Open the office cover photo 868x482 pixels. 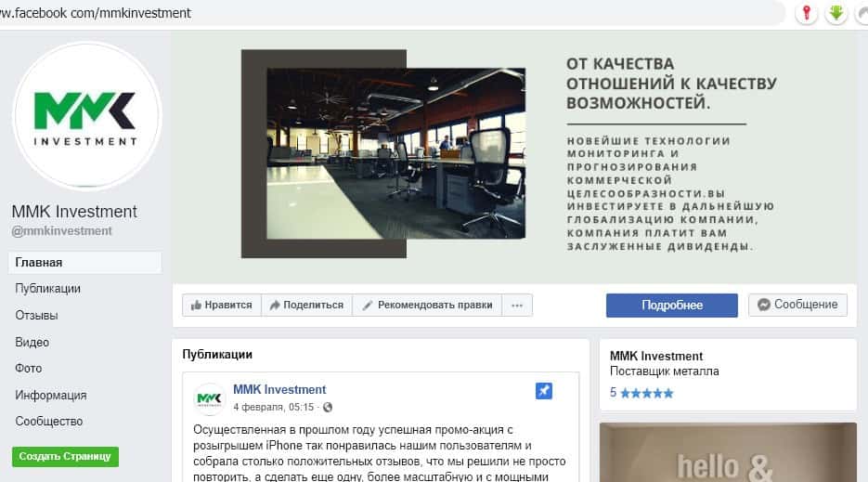395,152
